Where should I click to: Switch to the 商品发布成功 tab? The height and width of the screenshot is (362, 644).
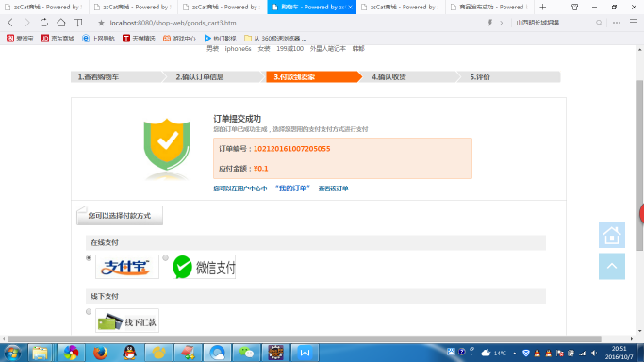(x=489, y=7)
